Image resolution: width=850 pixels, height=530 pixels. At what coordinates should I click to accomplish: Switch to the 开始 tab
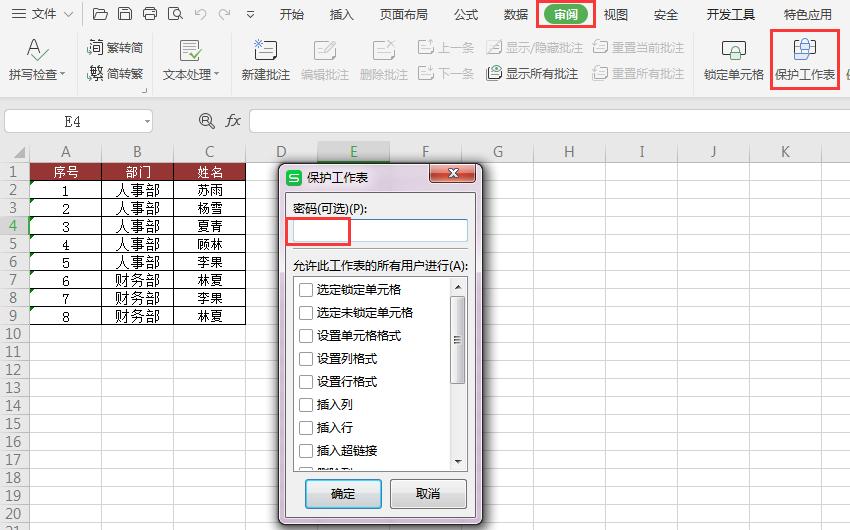[x=292, y=15]
